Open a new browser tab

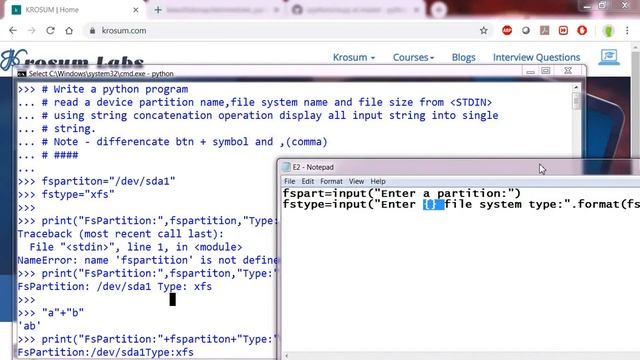pyautogui.click(x=158, y=10)
